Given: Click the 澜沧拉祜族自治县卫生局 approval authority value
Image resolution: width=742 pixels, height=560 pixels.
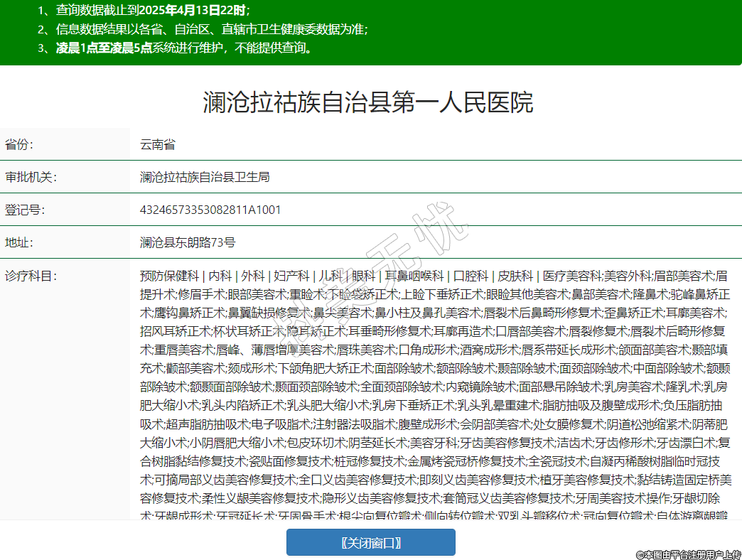Looking at the screenshot, I should pos(205,177).
